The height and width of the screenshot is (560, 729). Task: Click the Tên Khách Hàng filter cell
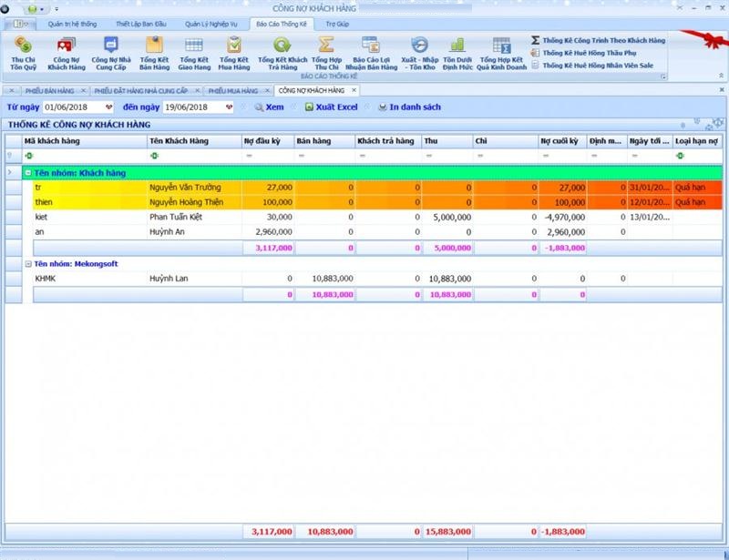(193, 156)
